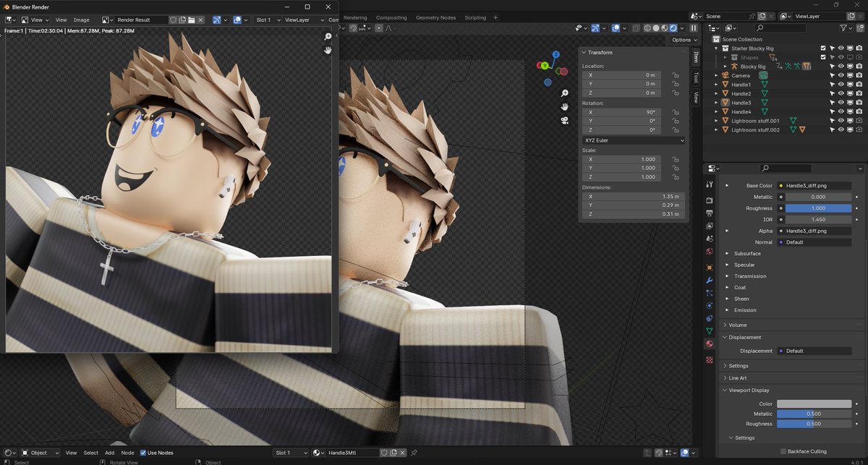
Task: Uncheck the Shapes collection checkbox
Action: tap(823, 57)
